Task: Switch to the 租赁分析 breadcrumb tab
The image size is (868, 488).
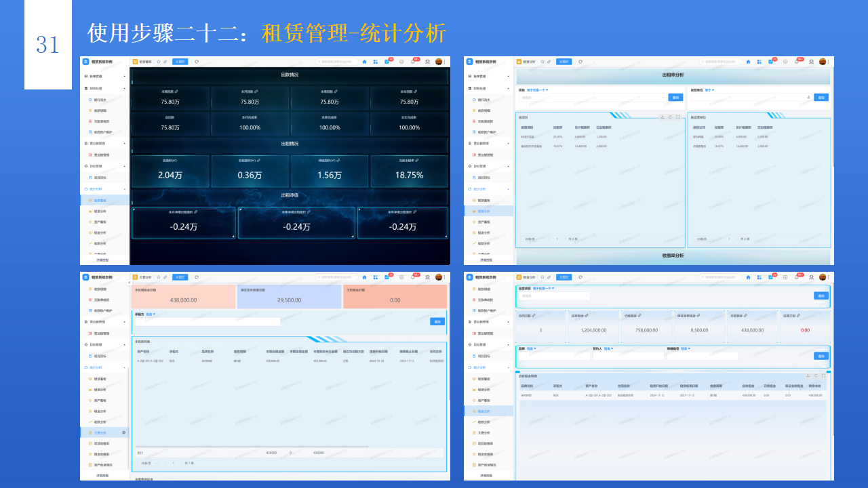Action: tap(528, 61)
